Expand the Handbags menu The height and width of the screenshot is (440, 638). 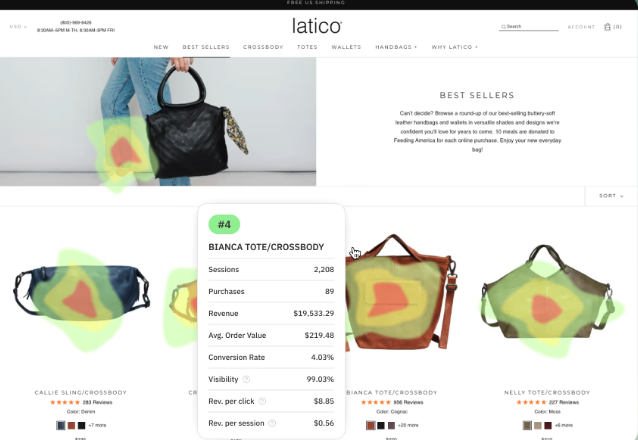click(x=396, y=47)
